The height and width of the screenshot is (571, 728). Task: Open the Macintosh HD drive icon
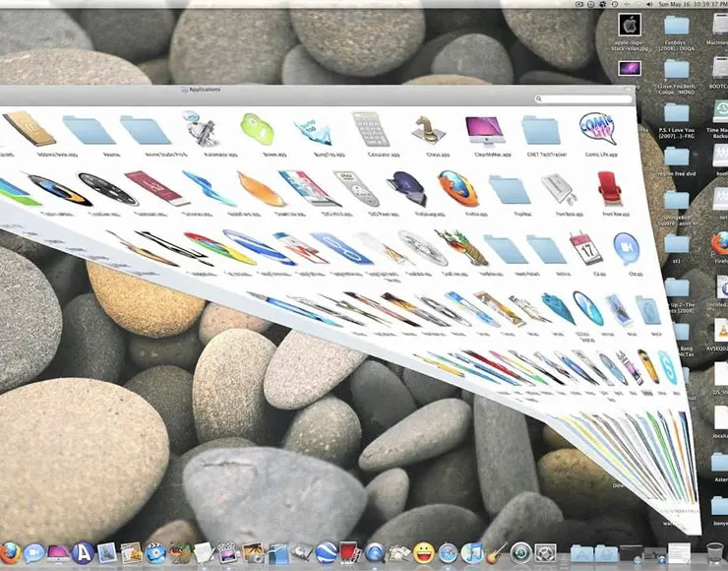720,26
